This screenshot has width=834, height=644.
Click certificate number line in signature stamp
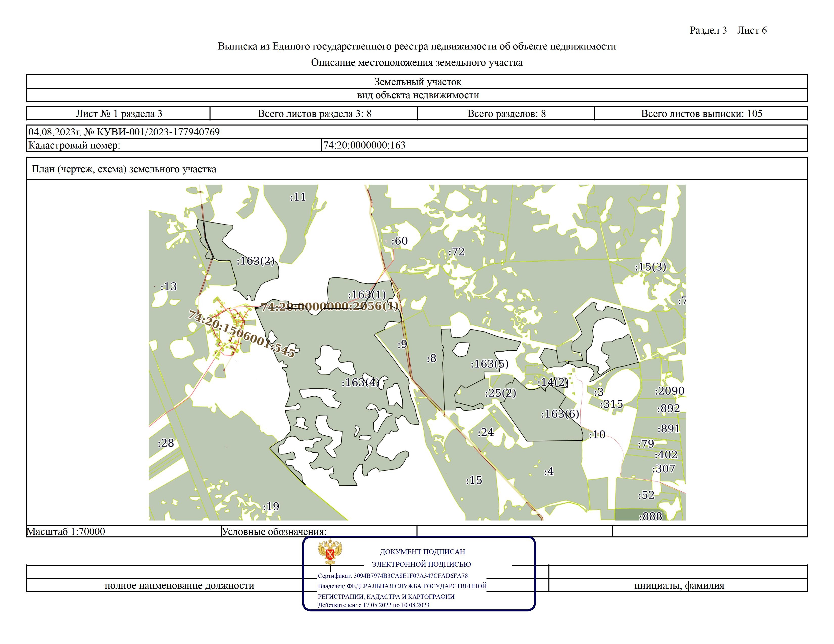tap(392, 576)
